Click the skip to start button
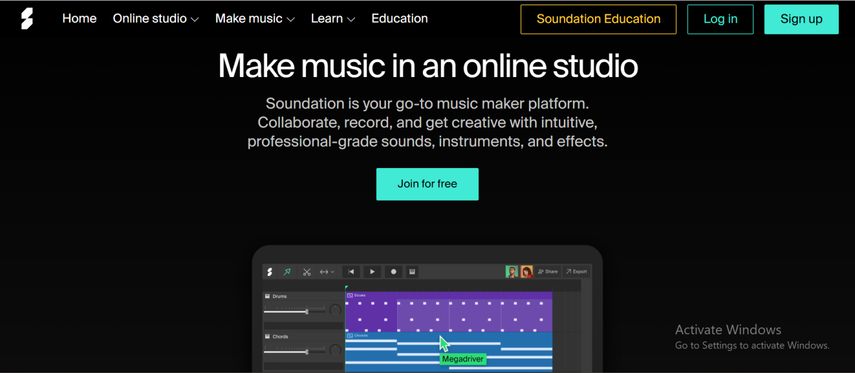Viewport: 855px width, 373px height. tap(351, 272)
